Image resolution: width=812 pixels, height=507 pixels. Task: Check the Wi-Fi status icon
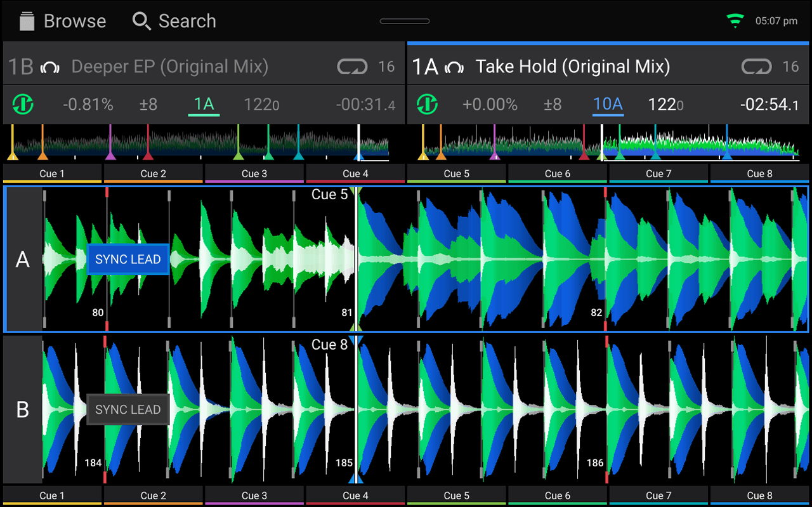(735, 20)
